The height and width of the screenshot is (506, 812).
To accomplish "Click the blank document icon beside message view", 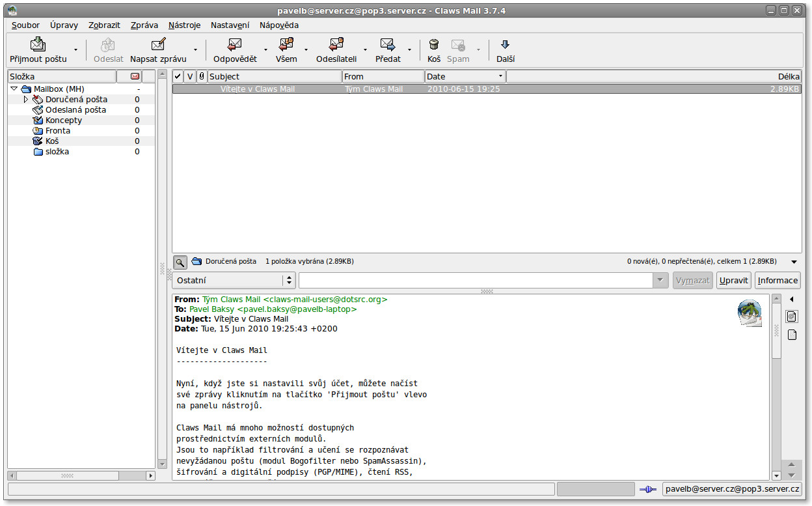I will [792, 335].
